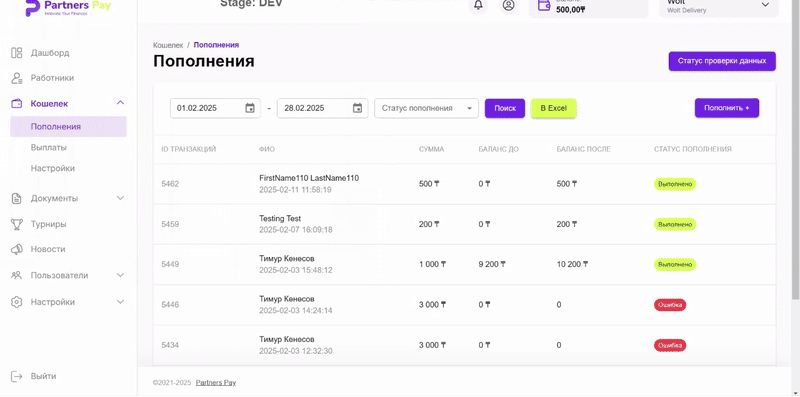Click Выполнено status badge for transaction 5462
Image resolution: width=800 pixels, height=397 pixels.
(675, 184)
